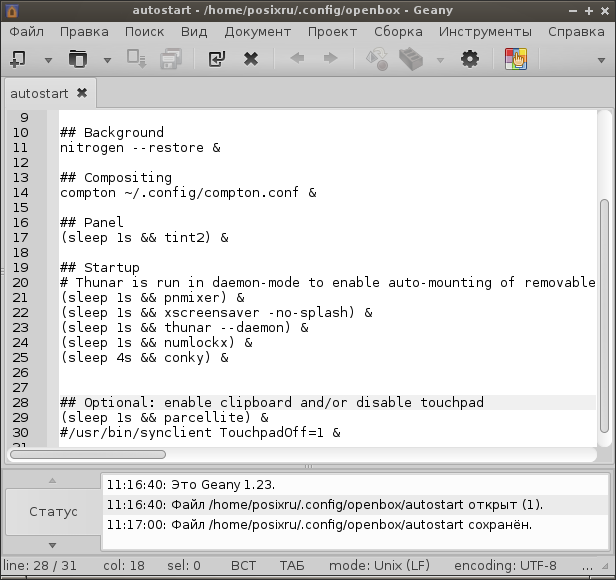This screenshot has height=580, width=616.
Task: Expand the recent files dropdown arrow
Action: coord(107,60)
